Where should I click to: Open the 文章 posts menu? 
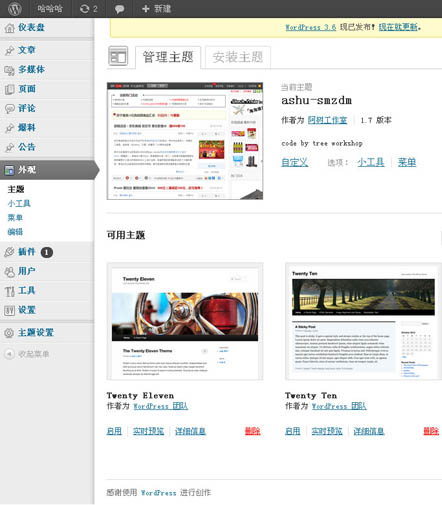click(x=27, y=50)
